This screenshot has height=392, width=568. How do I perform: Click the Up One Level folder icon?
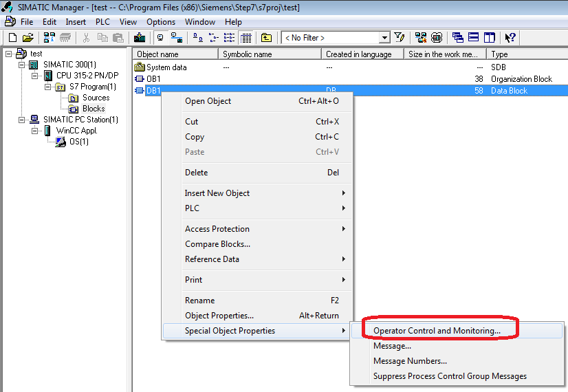266,38
